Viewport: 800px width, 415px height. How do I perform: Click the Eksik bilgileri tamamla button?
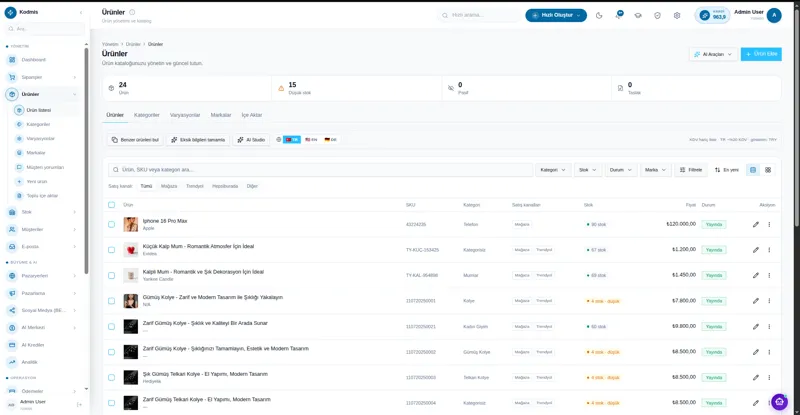pos(198,140)
